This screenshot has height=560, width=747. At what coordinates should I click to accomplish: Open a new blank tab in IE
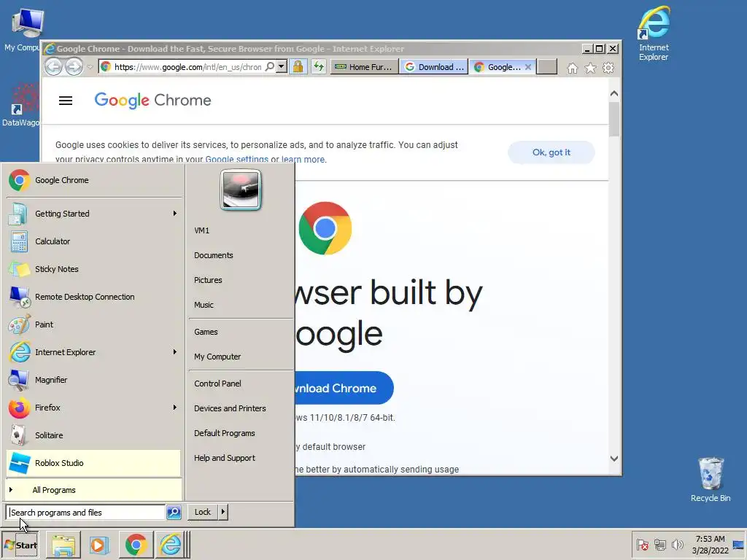(547, 67)
